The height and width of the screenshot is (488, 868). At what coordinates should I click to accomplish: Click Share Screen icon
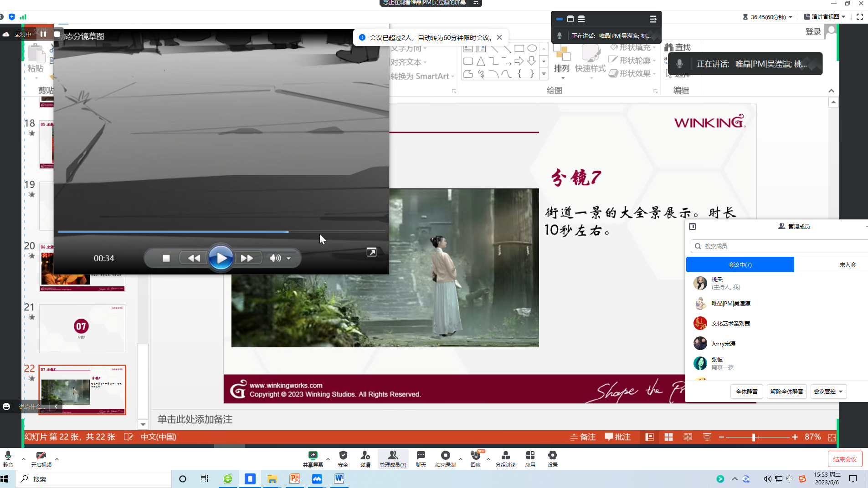(313, 458)
